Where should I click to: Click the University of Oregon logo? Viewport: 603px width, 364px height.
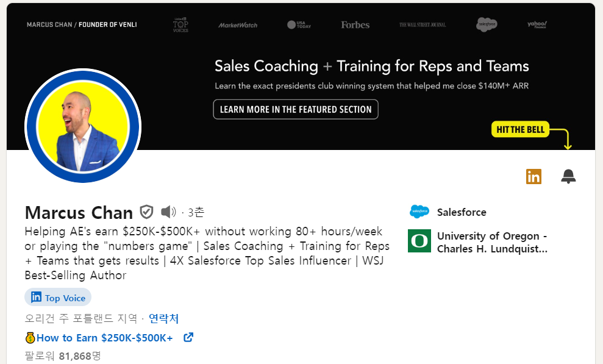tap(419, 241)
